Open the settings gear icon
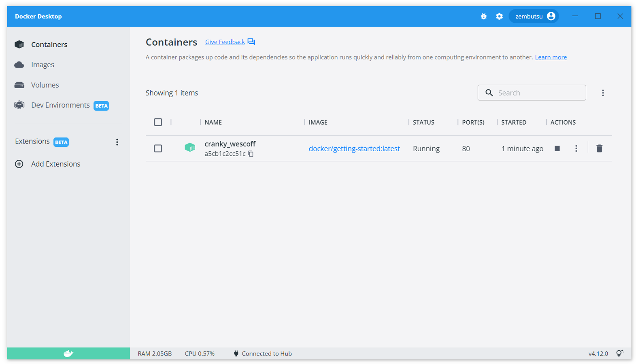This screenshot has width=638, height=364. [499, 17]
